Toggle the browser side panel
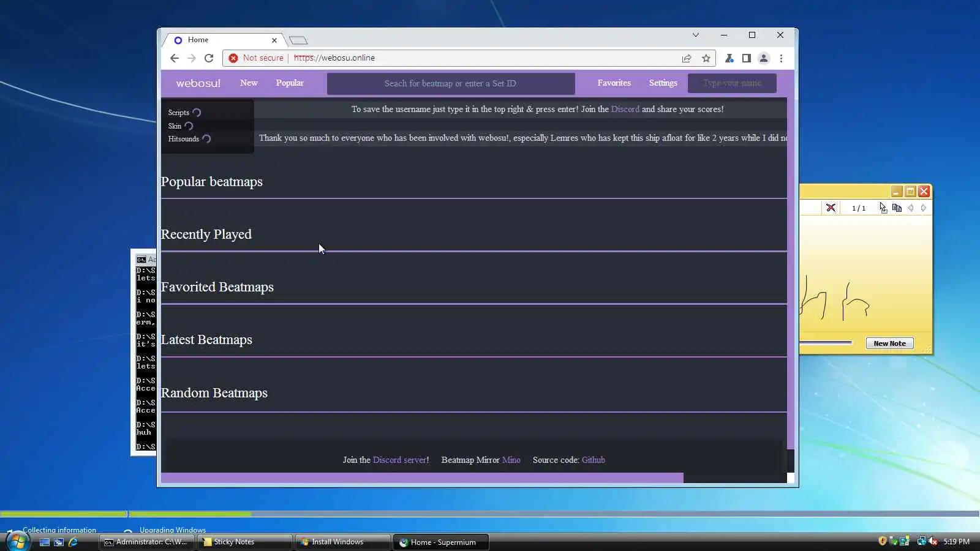Image resolution: width=980 pixels, height=551 pixels. [746, 58]
